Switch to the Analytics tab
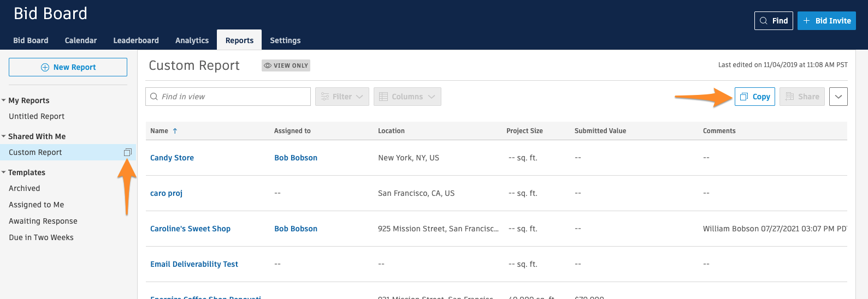The width and height of the screenshot is (868, 299). [192, 40]
